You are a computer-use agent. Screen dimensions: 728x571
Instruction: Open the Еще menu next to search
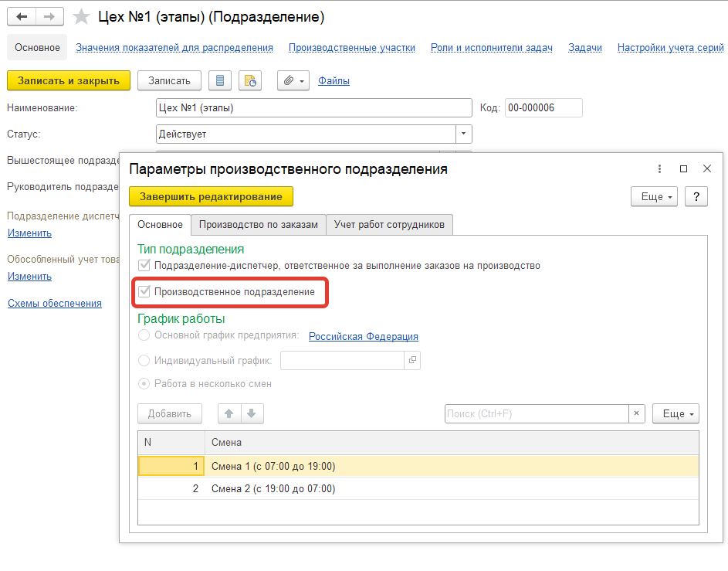point(676,413)
